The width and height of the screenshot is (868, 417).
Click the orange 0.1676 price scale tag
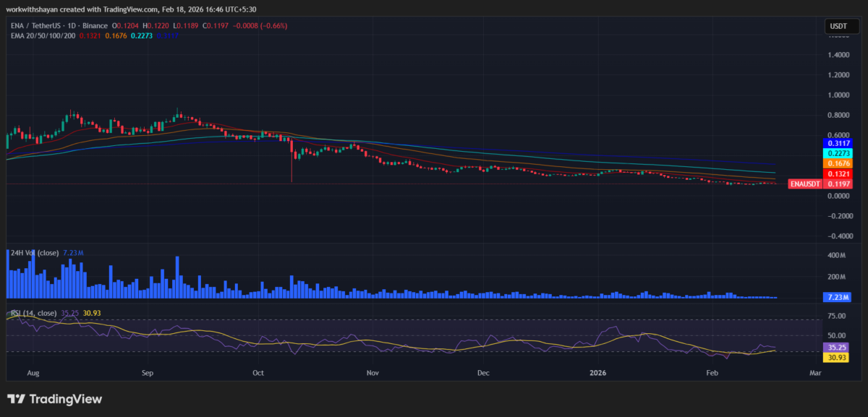pos(837,164)
